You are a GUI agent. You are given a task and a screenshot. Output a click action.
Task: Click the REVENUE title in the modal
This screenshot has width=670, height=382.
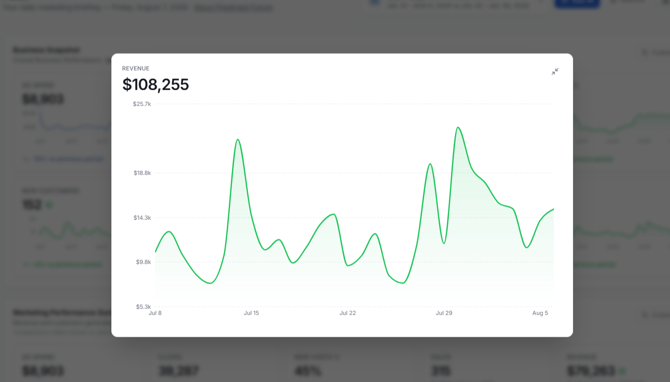point(135,68)
